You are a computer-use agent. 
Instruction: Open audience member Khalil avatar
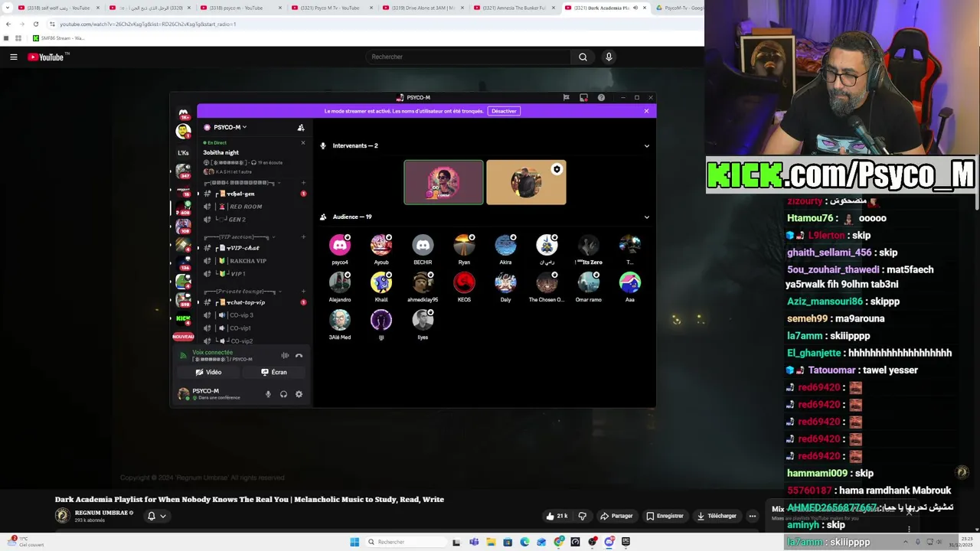pos(381,282)
